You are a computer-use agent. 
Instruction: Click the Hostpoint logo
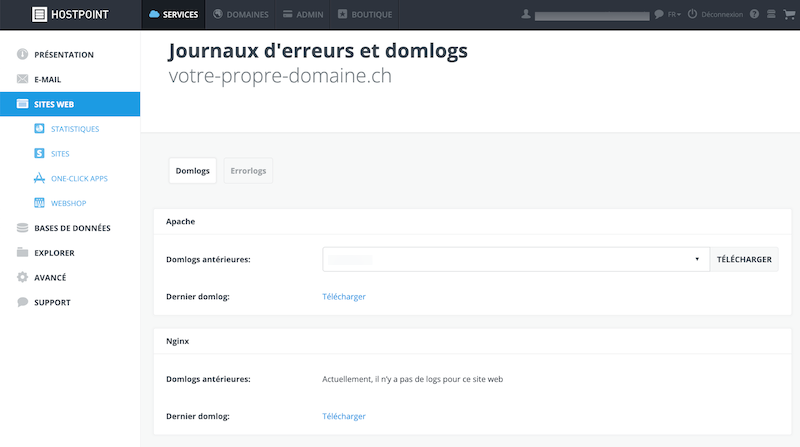click(70, 14)
